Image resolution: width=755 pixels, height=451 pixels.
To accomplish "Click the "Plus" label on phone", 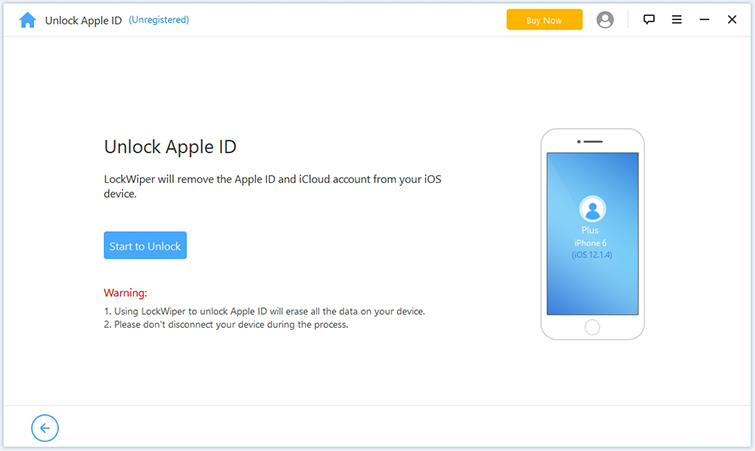I will 590,230.
